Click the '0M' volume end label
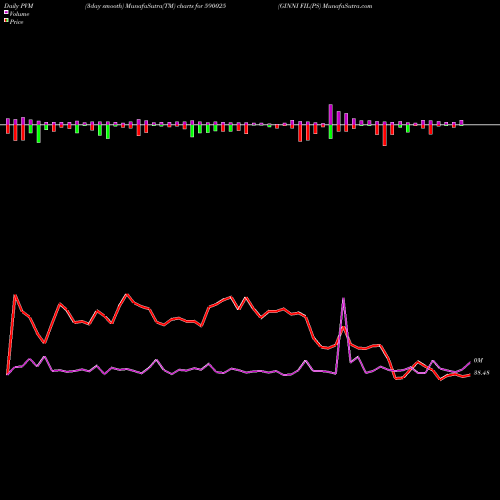 478,361
